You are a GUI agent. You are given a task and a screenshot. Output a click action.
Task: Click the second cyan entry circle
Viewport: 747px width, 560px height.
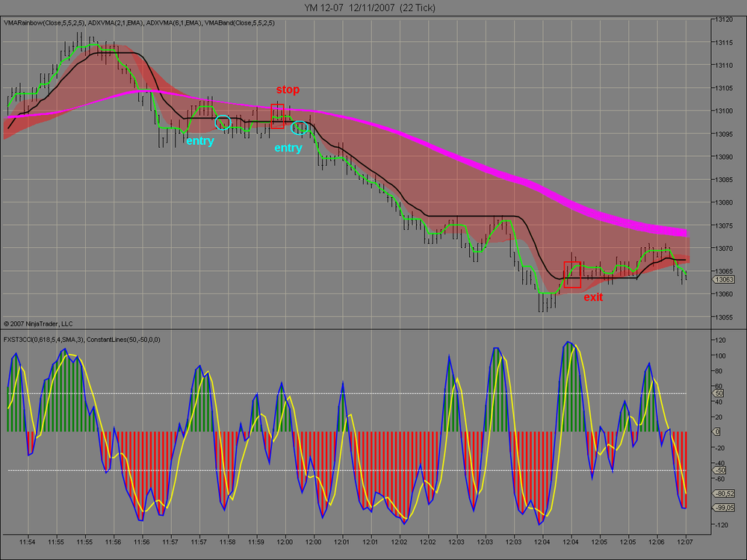(x=300, y=128)
